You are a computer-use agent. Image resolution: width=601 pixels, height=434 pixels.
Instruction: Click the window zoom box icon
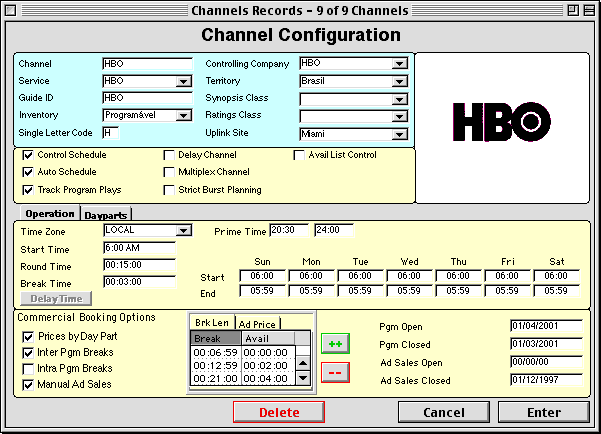point(573,10)
